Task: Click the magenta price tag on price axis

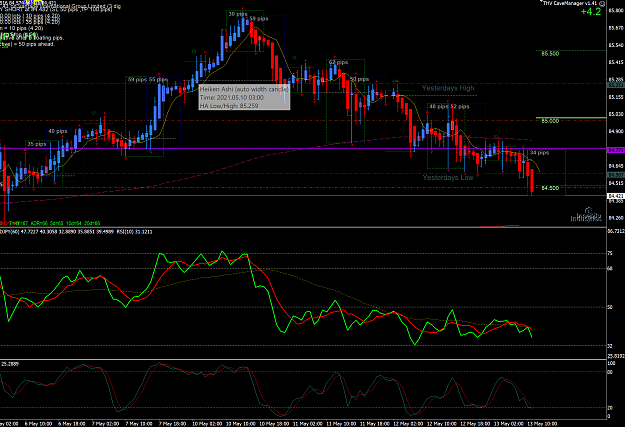Action: pos(616,150)
